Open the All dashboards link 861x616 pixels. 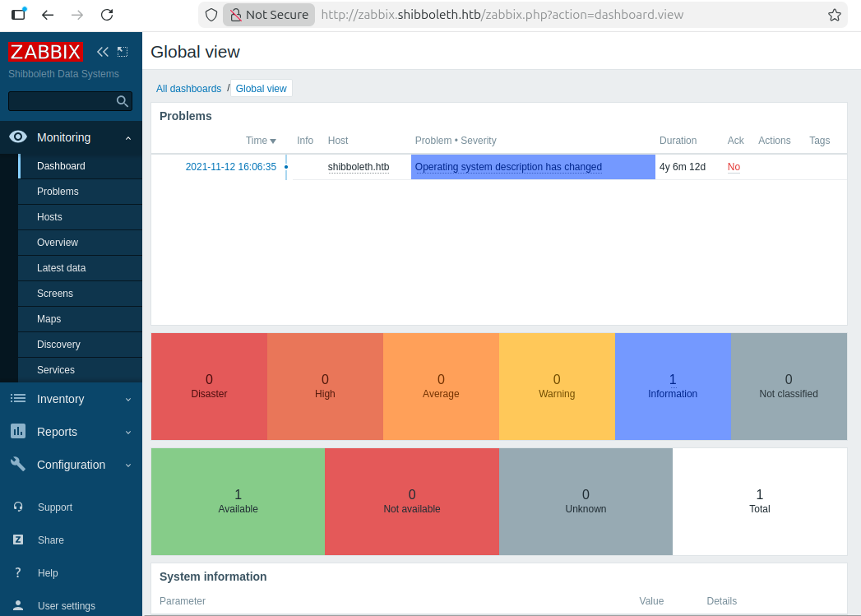click(188, 88)
